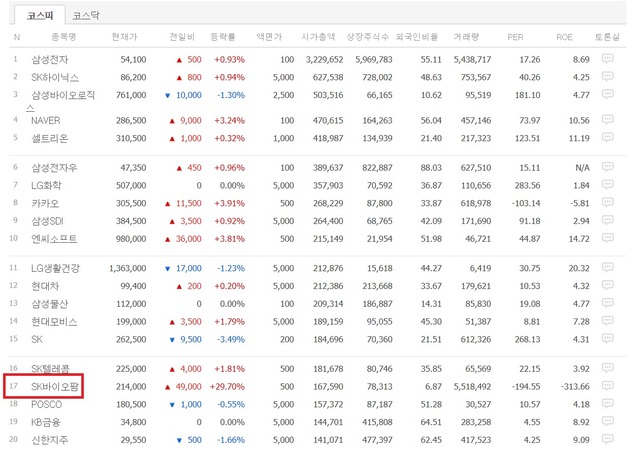The image size is (640, 451).
Task: Open the 신한지주 stock link
Action: tap(50, 440)
